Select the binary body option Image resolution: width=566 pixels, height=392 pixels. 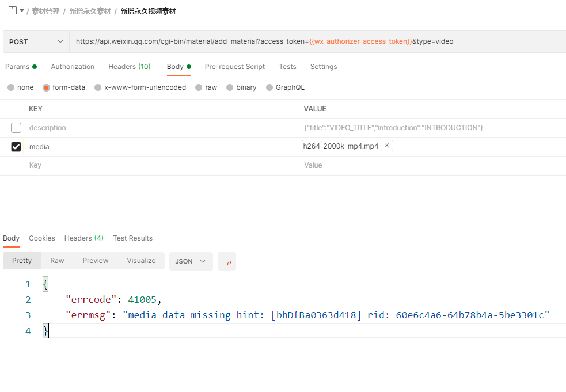click(230, 87)
